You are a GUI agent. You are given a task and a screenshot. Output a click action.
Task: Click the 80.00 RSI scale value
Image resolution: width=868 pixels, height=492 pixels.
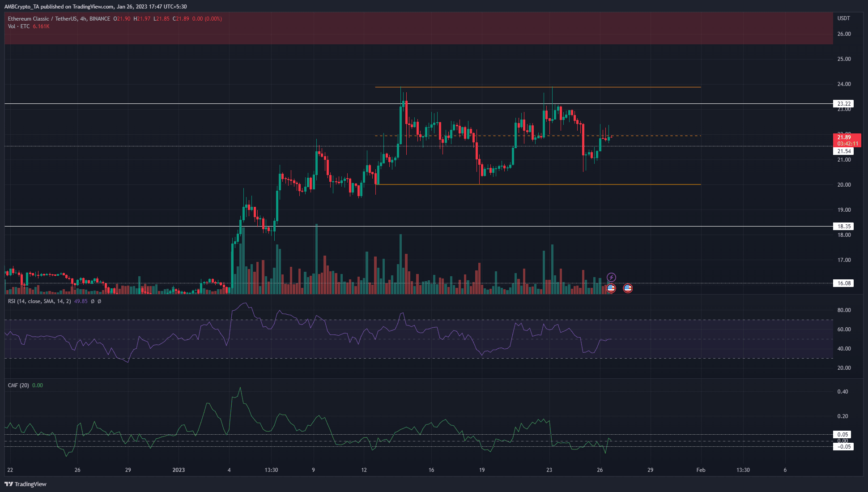tap(844, 310)
